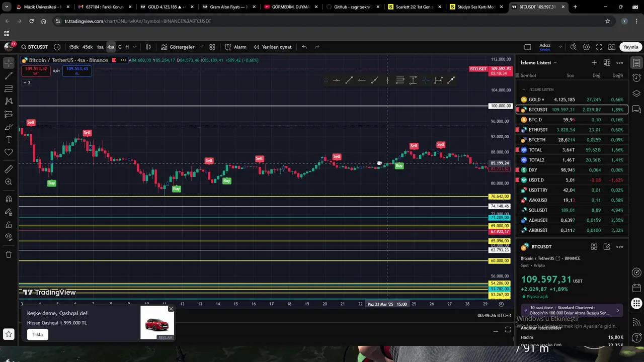Switch to the G daily timeframe

(x=120, y=47)
